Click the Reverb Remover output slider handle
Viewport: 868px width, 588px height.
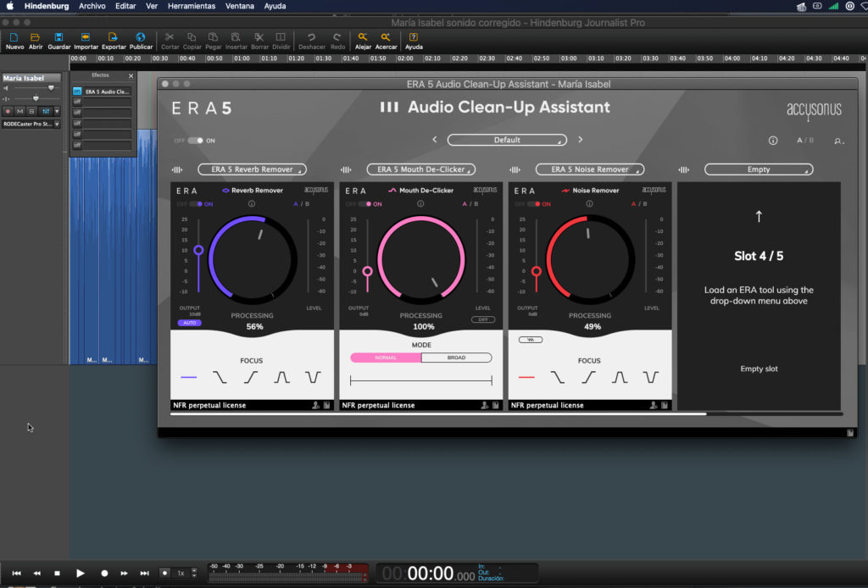coord(198,250)
